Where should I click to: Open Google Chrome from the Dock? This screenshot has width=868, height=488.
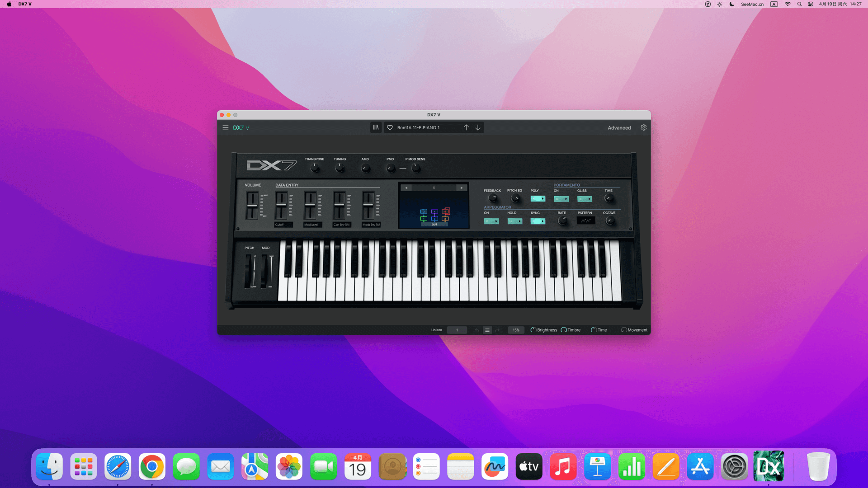tap(152, 466)
